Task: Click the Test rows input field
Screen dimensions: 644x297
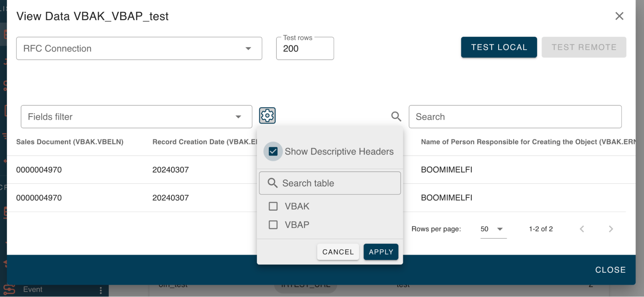Action: click(x=304, y=49)
